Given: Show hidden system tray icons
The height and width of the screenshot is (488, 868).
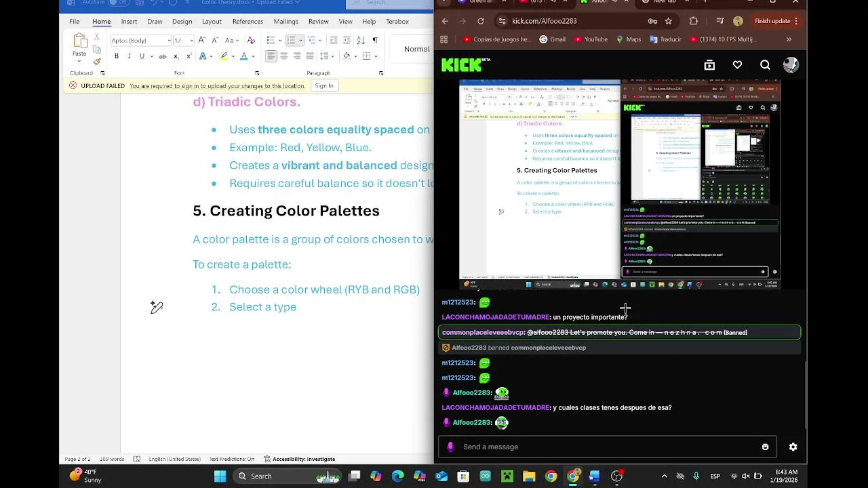Looking at the screenshot, I should tap(664, 476).
